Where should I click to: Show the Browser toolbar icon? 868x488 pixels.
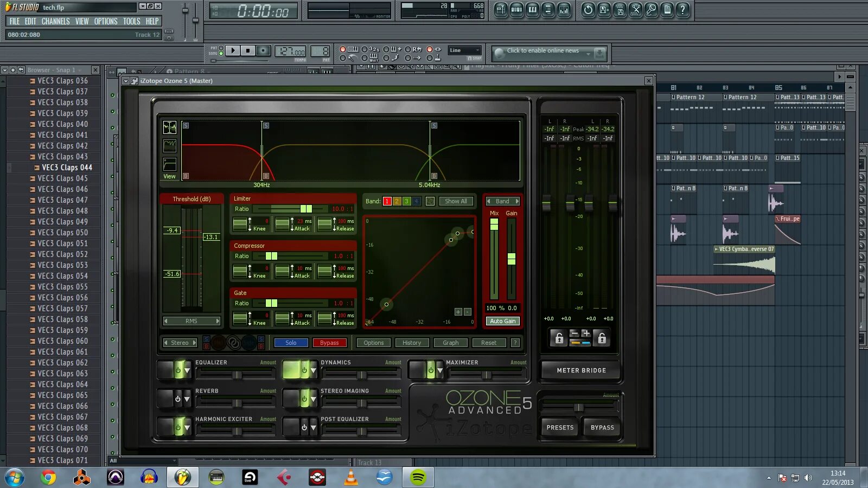(548, 10)
